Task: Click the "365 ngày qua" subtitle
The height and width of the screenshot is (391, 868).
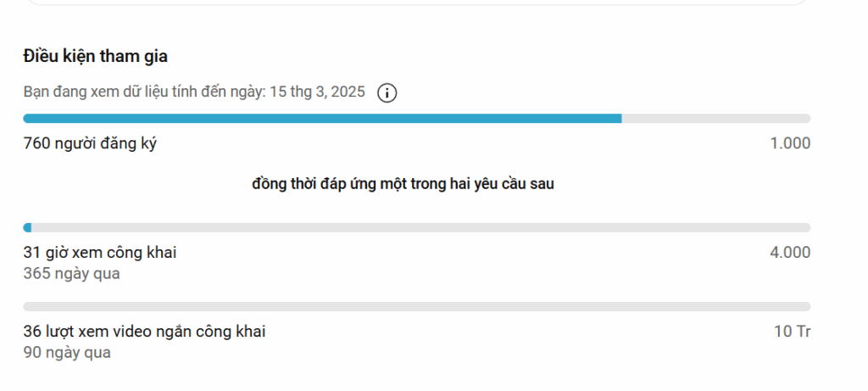Action: click(x=71, y=274)
